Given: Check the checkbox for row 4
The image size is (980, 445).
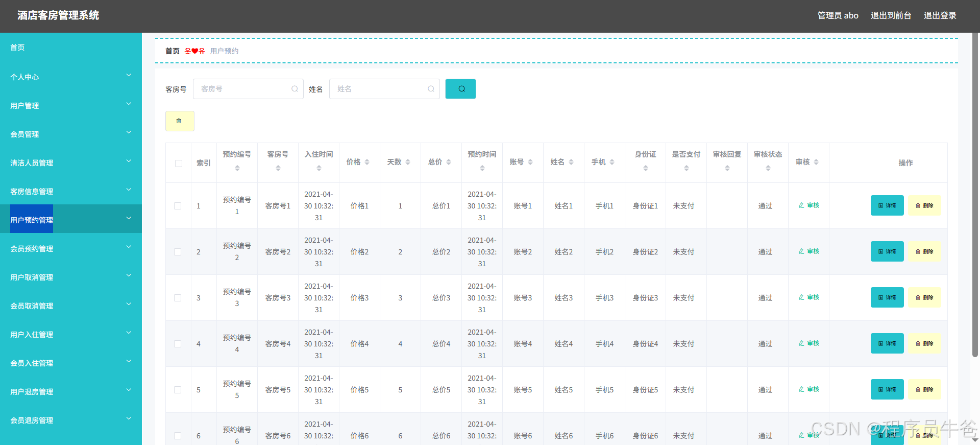Looking at the screenshot, I should [178, 344].
